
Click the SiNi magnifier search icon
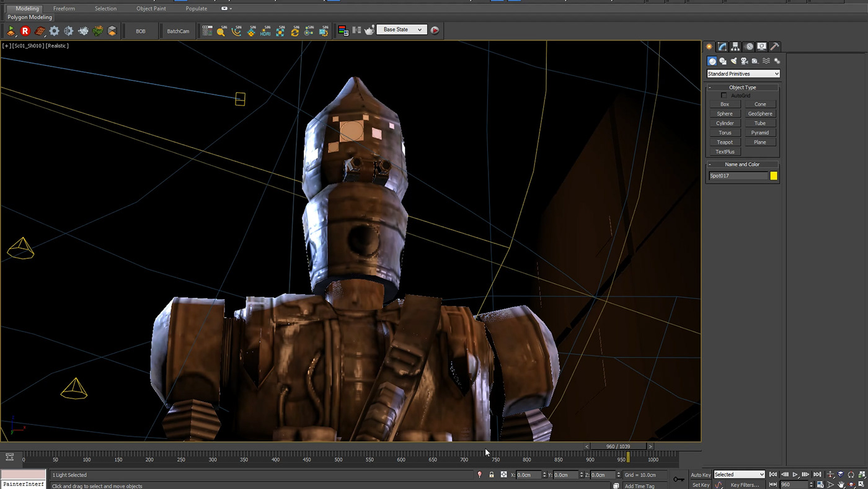pos(221,30)
